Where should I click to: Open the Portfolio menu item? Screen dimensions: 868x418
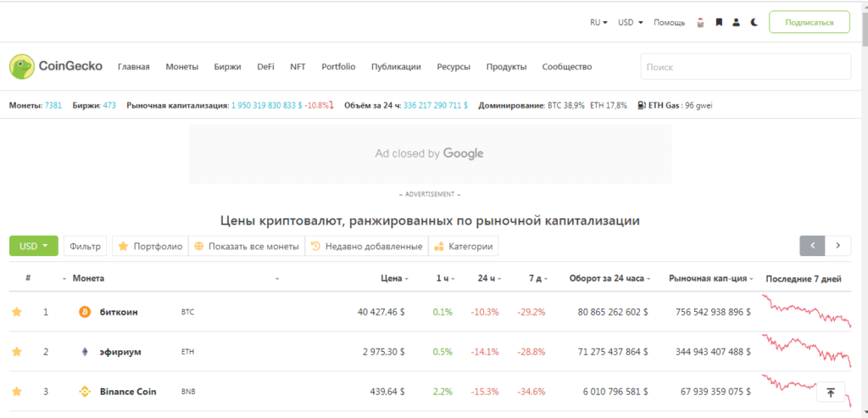pyautogui.click(x=338, y=67)
